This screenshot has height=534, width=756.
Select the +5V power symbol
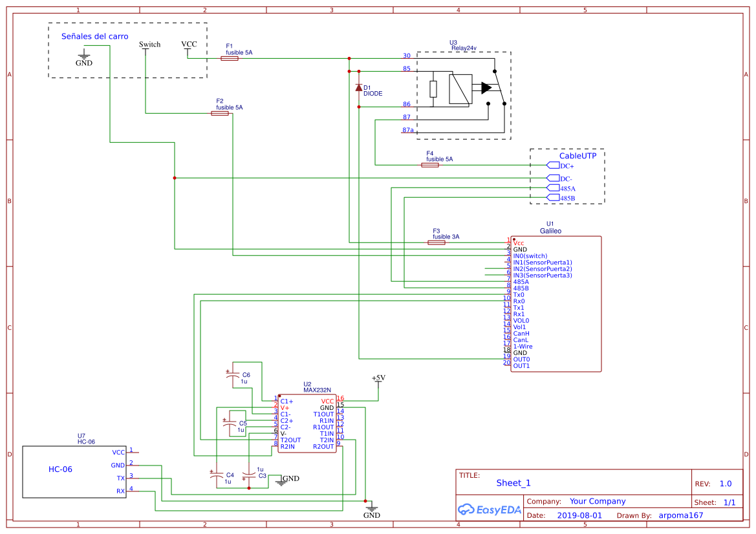tap(378, 380)
